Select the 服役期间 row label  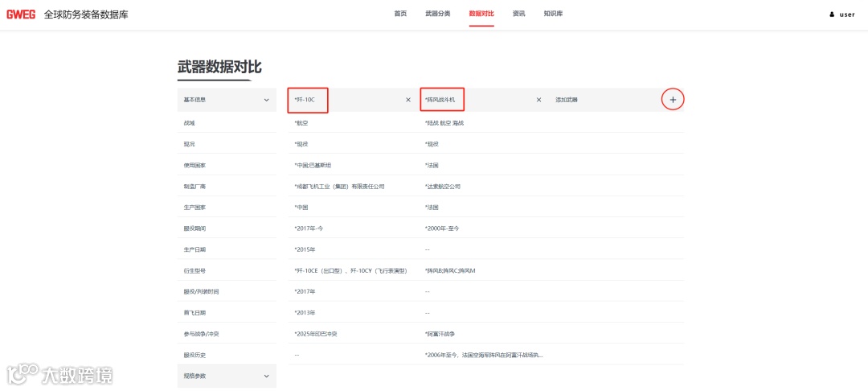click(x=194, y=228)
